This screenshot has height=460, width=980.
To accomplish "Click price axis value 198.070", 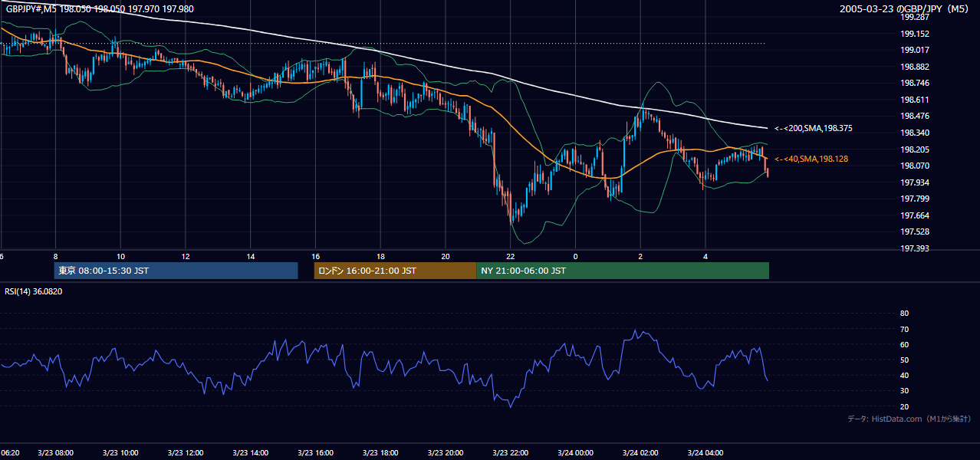I will point(915,166).
